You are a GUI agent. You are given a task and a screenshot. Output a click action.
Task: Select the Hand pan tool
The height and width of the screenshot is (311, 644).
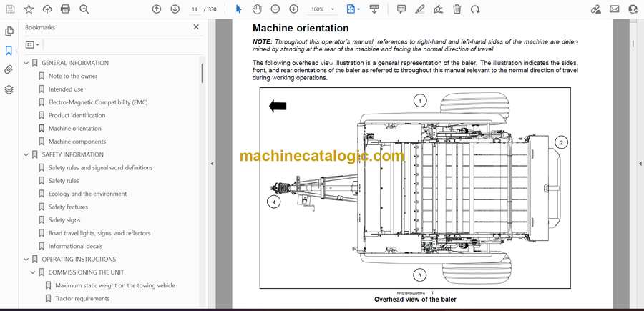pyautogui.click(x=258, y=9)
